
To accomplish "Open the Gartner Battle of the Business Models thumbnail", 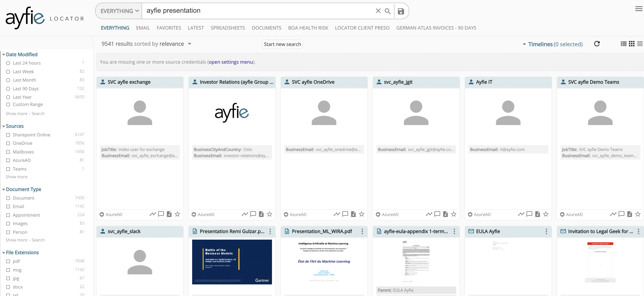I will point(232,262).
